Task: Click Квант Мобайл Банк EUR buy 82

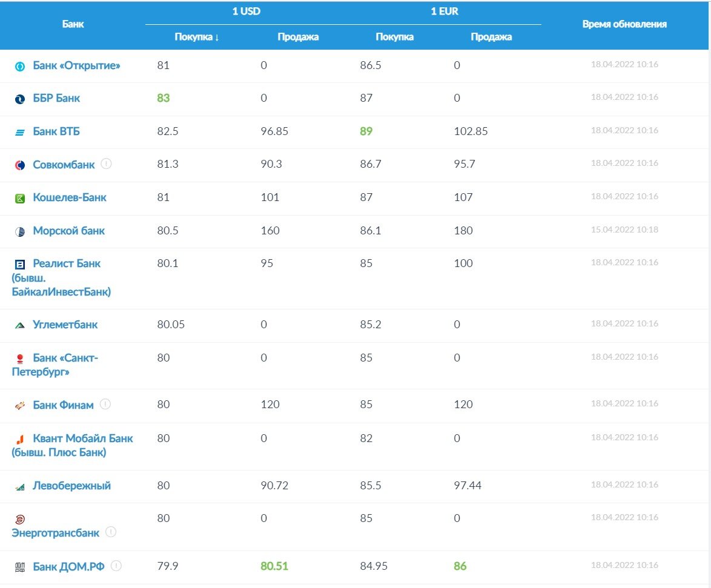Action: coord(366,438)
